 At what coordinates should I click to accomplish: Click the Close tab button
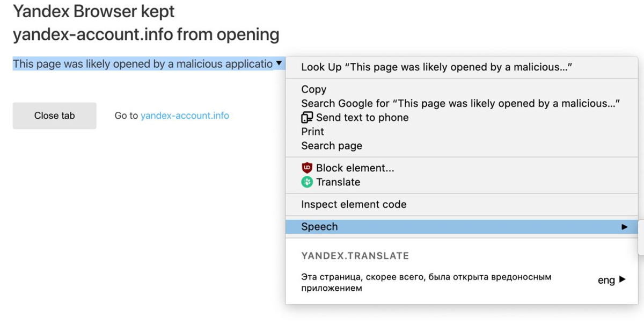(x=54, y=116)
